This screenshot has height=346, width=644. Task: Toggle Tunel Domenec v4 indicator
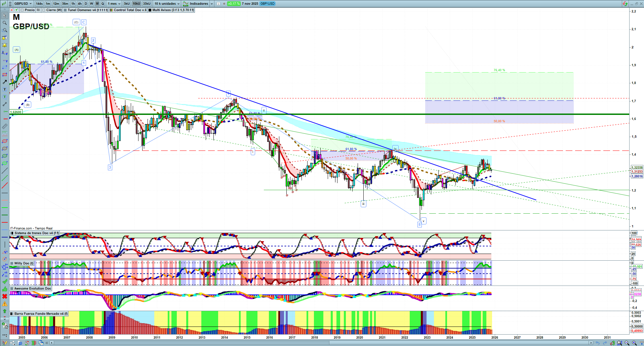tap(66, 10)
